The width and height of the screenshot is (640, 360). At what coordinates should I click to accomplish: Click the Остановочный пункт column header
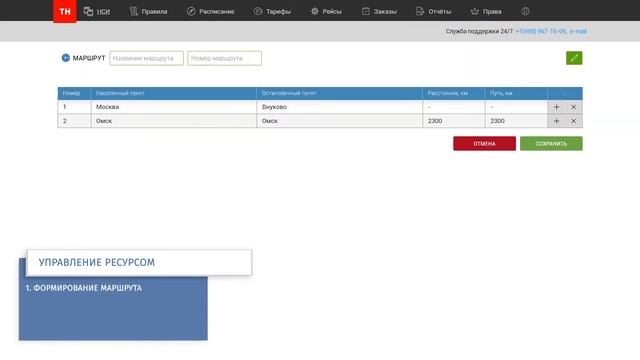pyautogui.click(x=340, y=93)
